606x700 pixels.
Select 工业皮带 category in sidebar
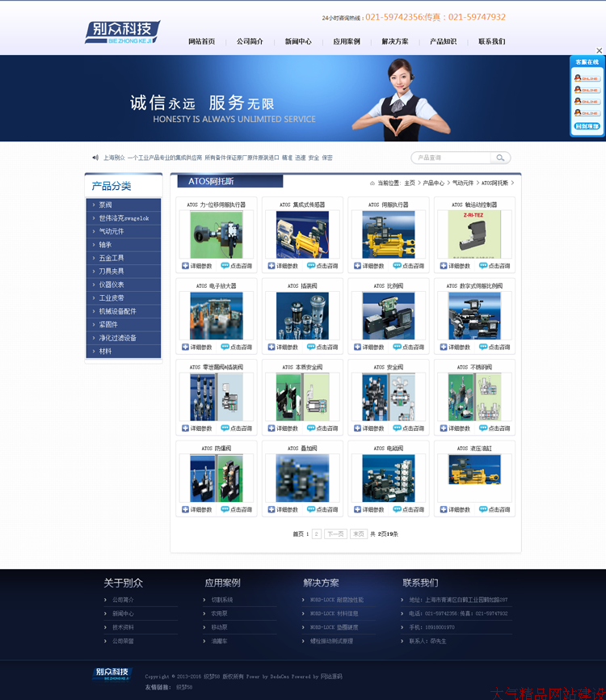[x=123, y=298]
